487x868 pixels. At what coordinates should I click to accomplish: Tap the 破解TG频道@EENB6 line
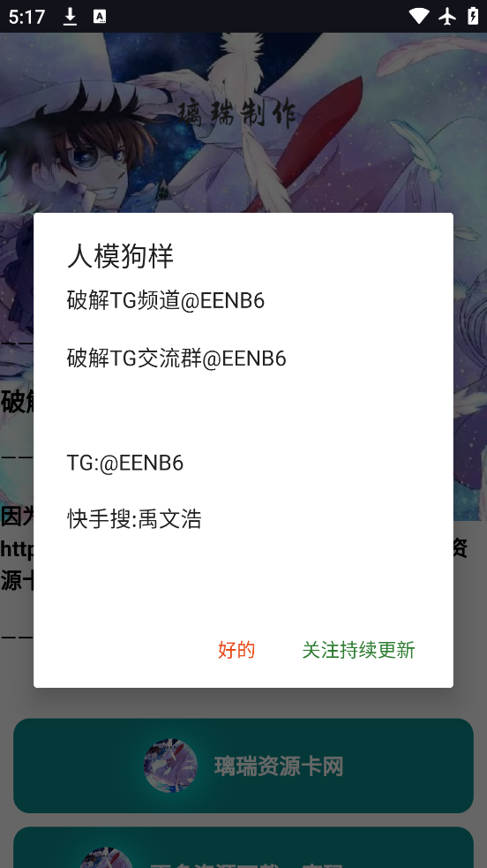click(166, 300)
